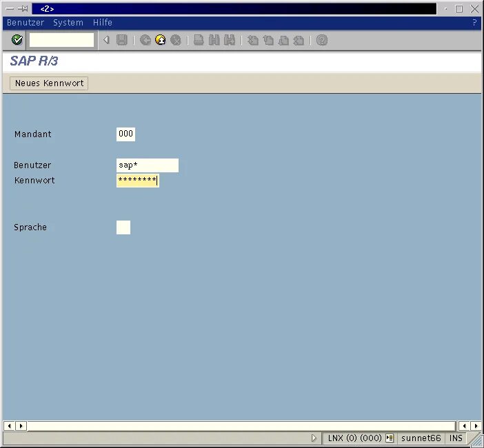
Task: Click the Mandant label
Action: click(x=32, y=134)
